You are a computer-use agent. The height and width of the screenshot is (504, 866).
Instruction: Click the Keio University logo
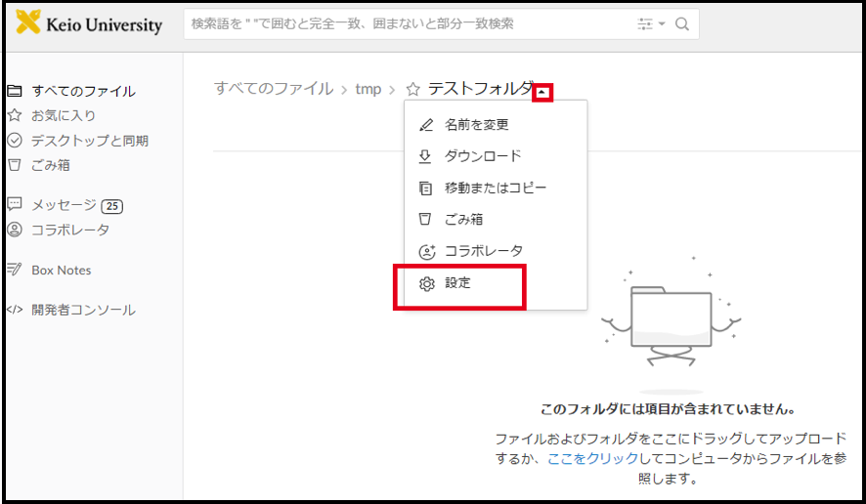click(x=89, y=24)
